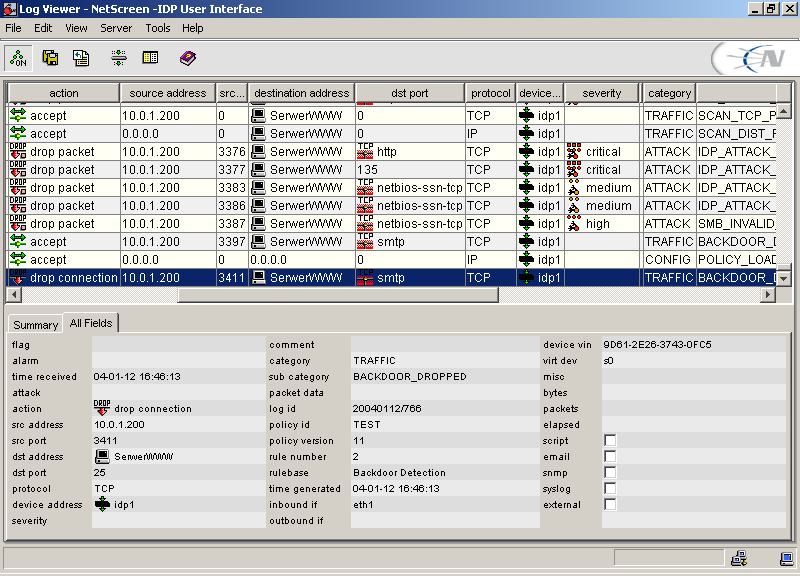
Task: Click server computer icon in source port 3377 row
Action: point(259,169)
